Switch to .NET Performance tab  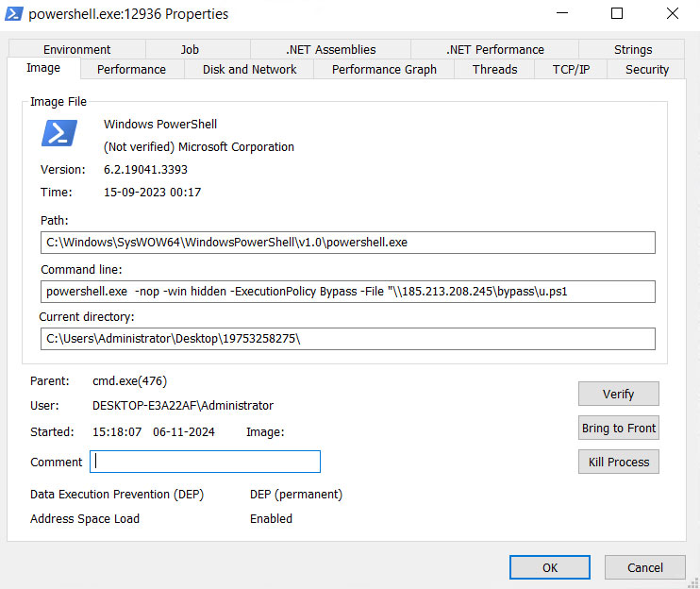coord(495,50)
